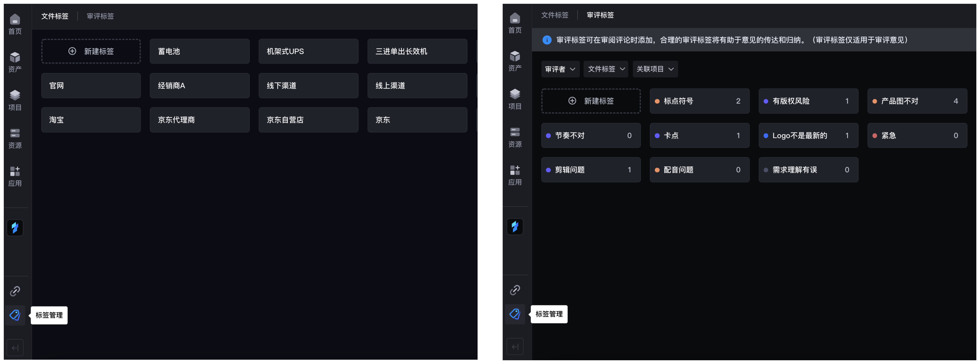The height and width of the screenshot is (364, 980).
Task: Select the 淘宝 file tag card
Action: pos(91,120)
